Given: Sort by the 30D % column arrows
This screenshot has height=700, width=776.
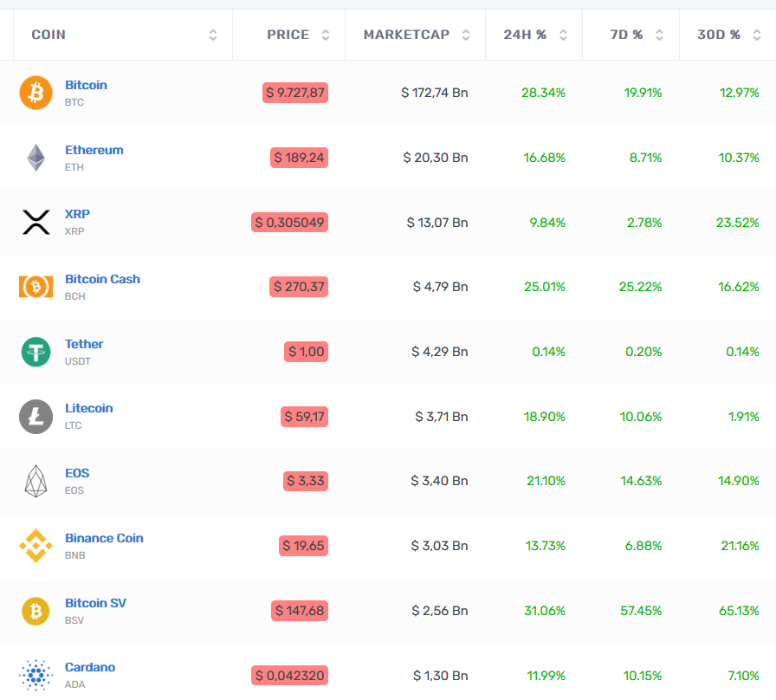Looking at the screenshot, I should pos(757,36).
